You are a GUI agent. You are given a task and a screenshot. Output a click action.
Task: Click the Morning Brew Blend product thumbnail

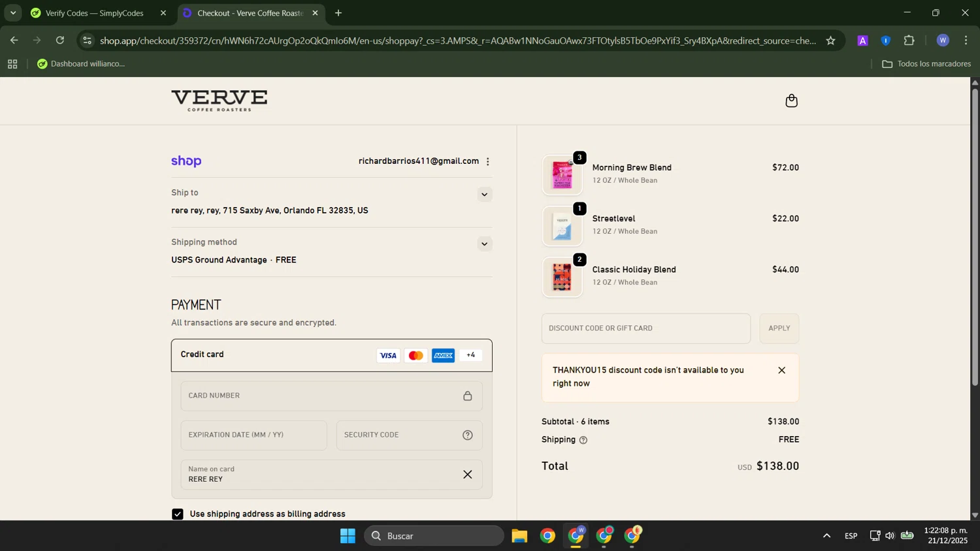(x=563, y=175)
